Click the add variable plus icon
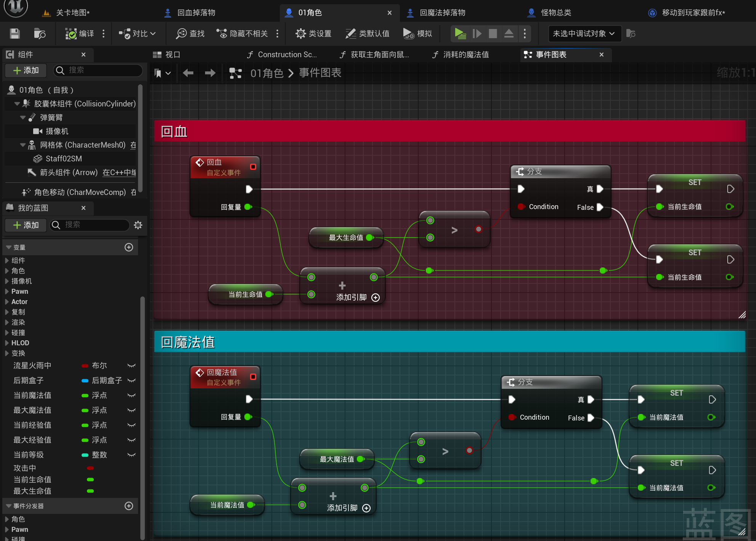Screen dimensions: 756x541 (x=129, y=247)
